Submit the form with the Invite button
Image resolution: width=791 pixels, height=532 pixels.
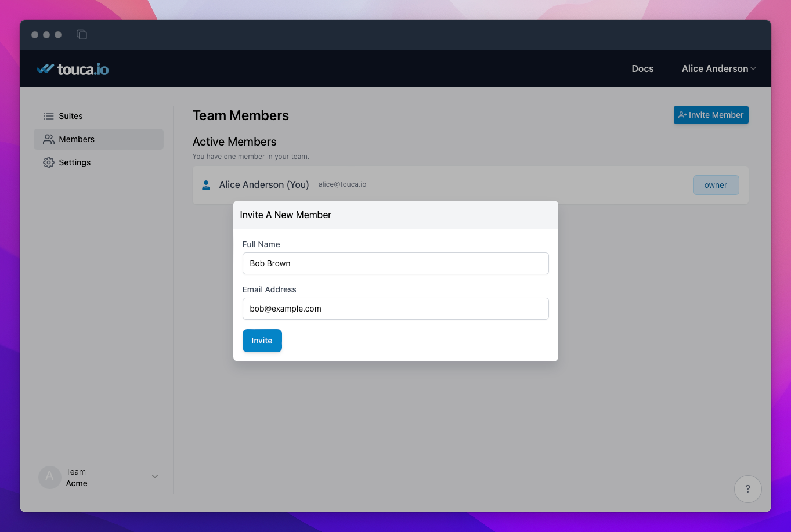262,341
